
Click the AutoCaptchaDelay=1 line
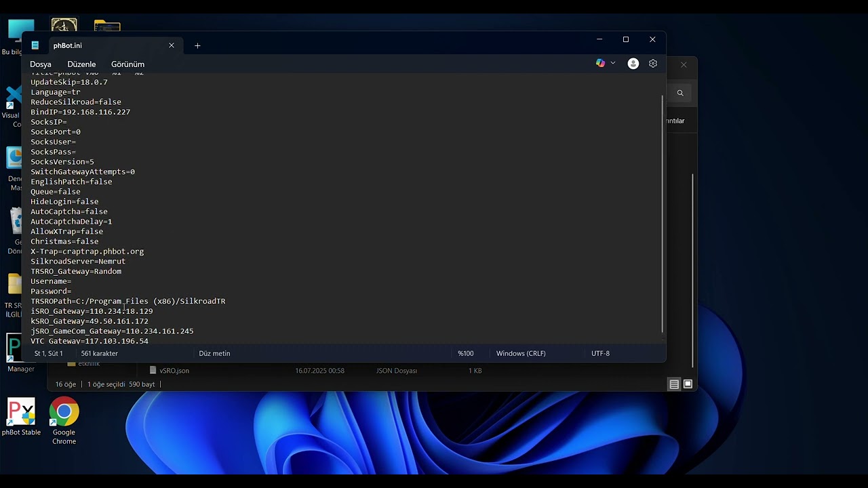(x=71, y=222)
